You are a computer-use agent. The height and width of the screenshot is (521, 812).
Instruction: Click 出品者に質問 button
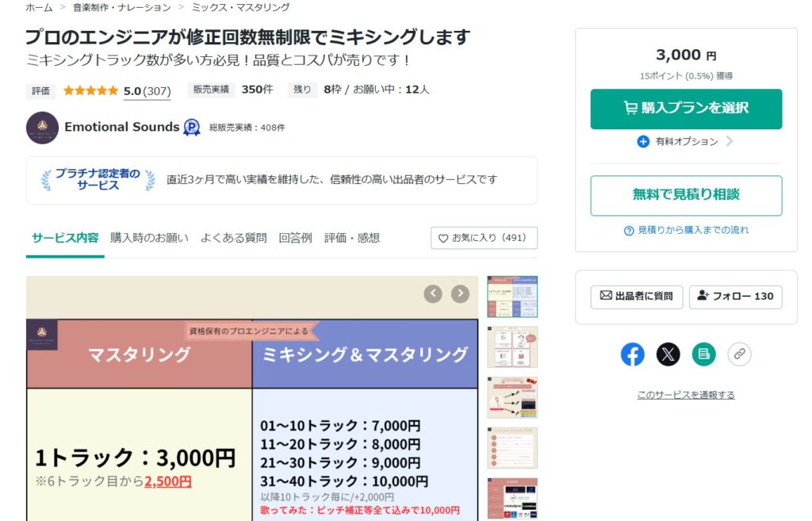click(637, 297)
